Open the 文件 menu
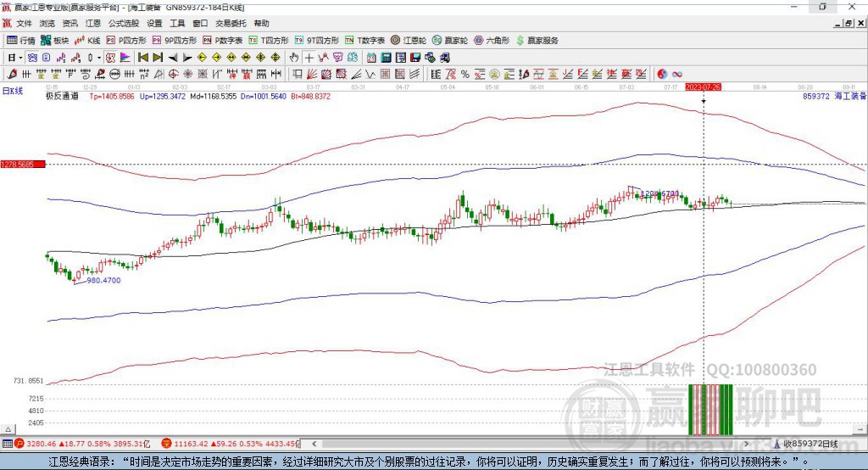The width and height of the screenshot is (868, 470). tap(24, 23)
